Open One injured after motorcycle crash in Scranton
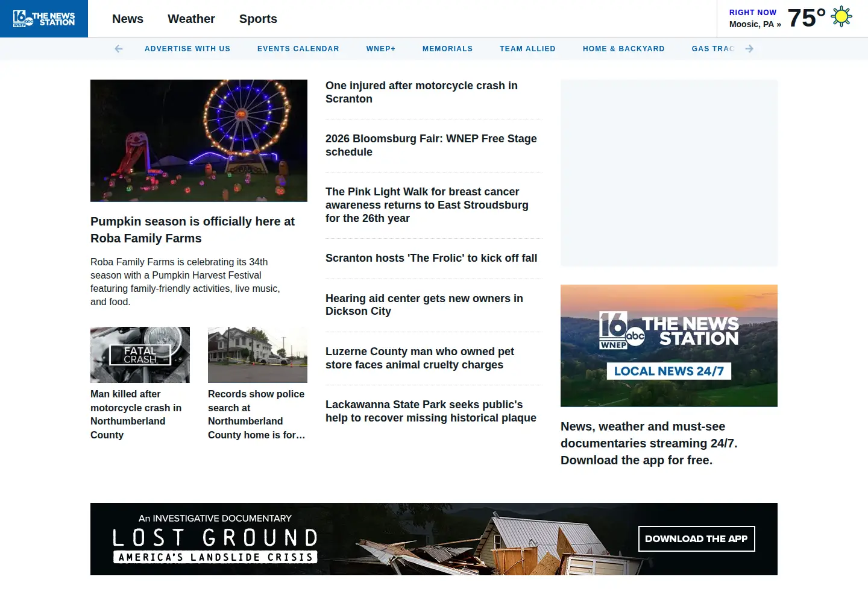This screenshot has width=868, height=603. (x=422, y=92)
